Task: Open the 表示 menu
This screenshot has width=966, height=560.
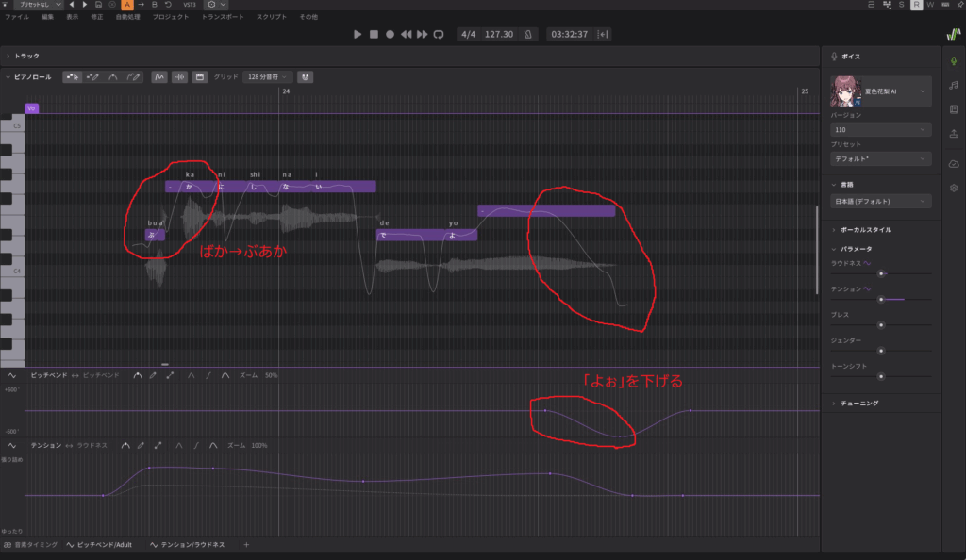Action: (72, 17)
